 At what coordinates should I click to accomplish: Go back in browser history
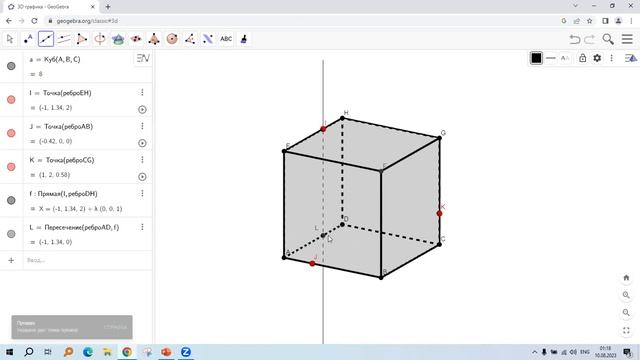tap(9, 21)
